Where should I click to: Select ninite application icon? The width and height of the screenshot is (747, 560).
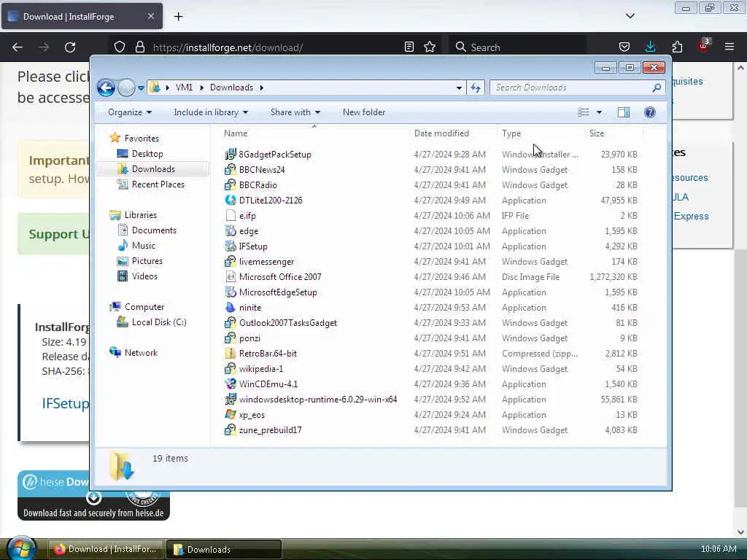pos(231,308)
